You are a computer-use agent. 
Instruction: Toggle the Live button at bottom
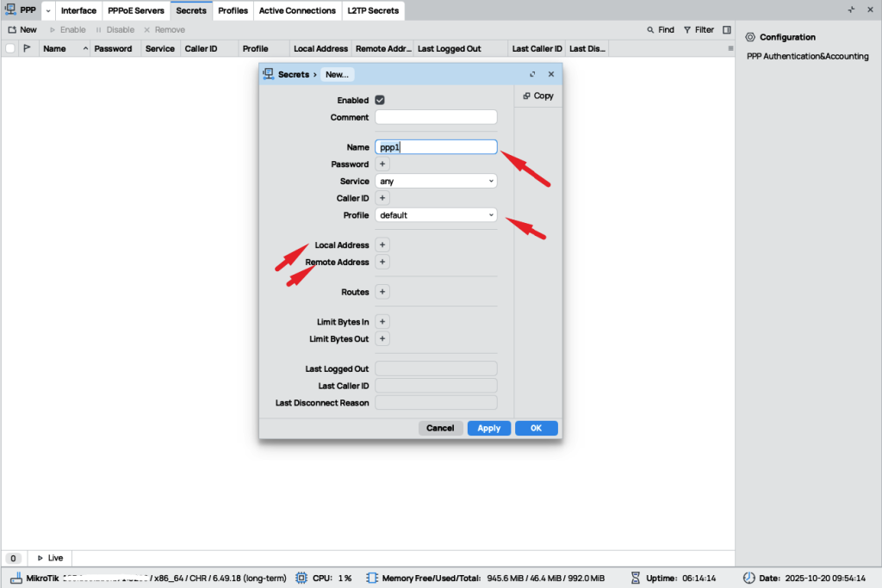pyautogui.click(x=50, y=558)
